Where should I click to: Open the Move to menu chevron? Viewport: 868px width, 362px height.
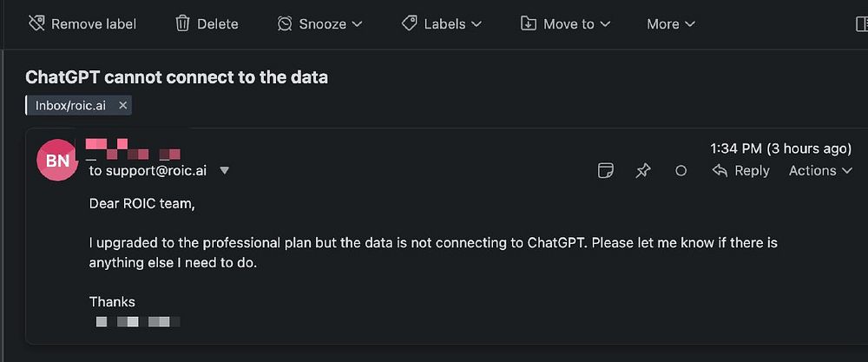pos(605,24)
